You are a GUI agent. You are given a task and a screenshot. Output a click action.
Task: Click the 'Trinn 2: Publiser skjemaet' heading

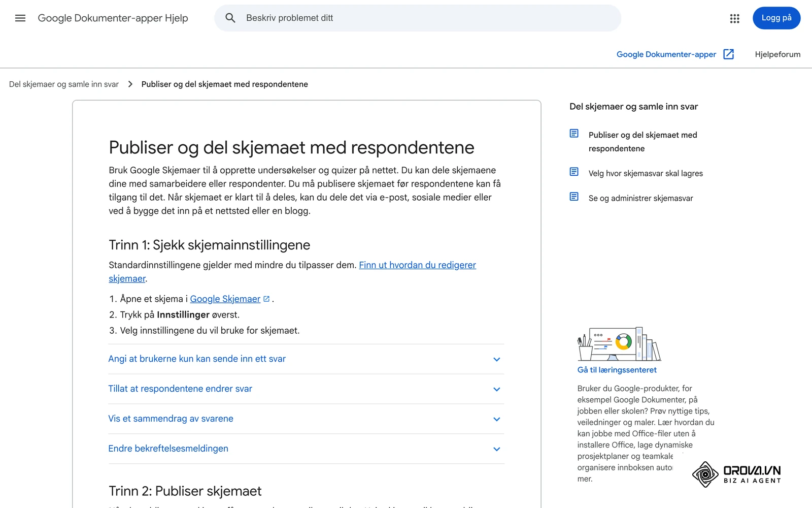185,491
